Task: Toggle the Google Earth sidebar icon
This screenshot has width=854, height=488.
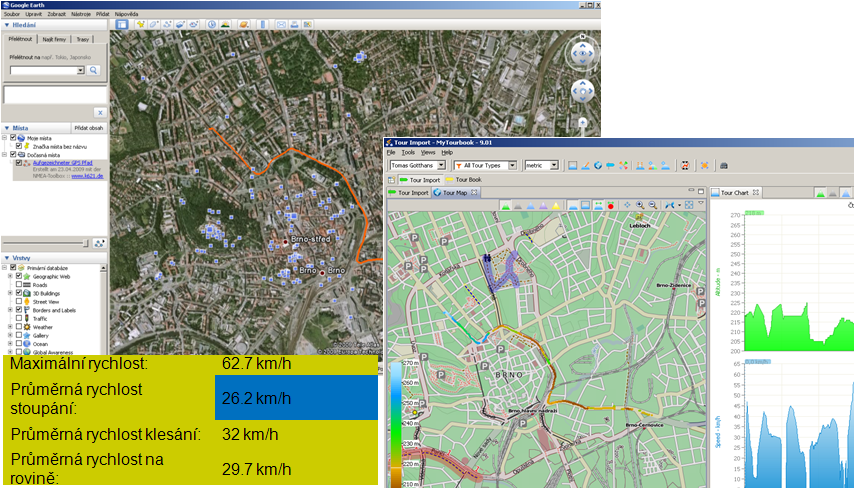Action: point(121,25)
